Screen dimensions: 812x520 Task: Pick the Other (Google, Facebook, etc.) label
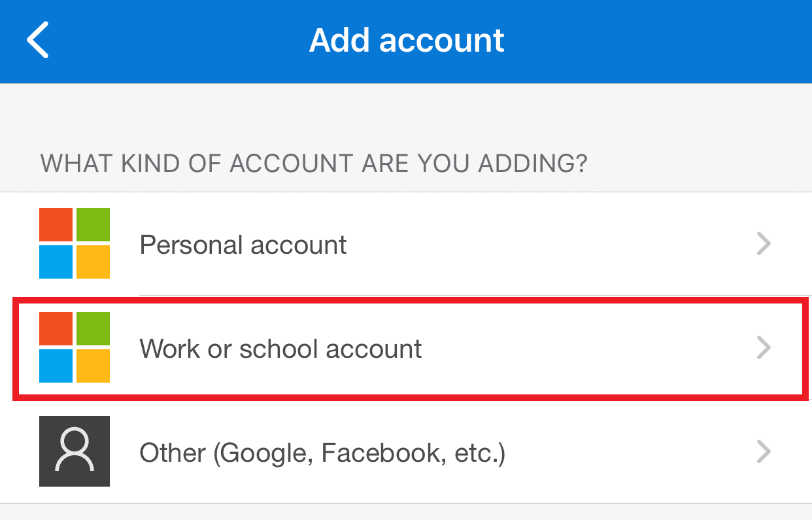click(322, 453)
